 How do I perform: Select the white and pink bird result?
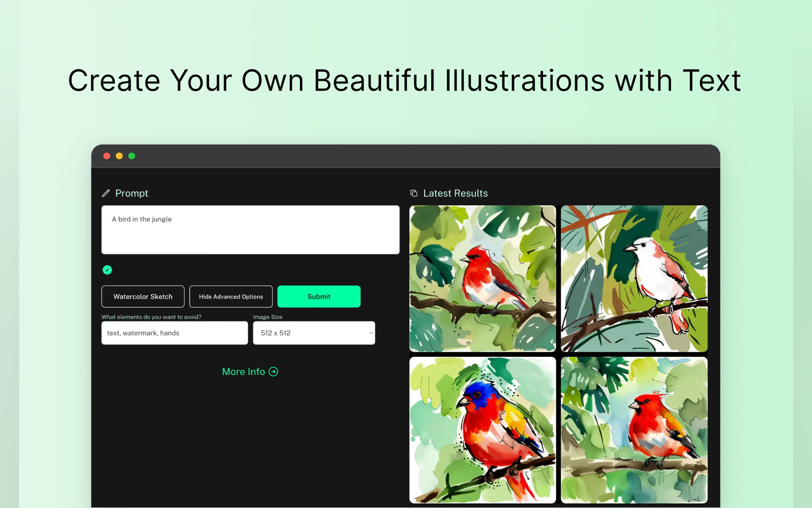click(x=634, y=279)
